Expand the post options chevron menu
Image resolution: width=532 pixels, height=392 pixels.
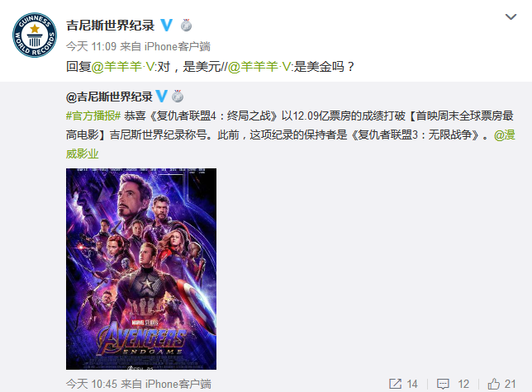[511, 17]
